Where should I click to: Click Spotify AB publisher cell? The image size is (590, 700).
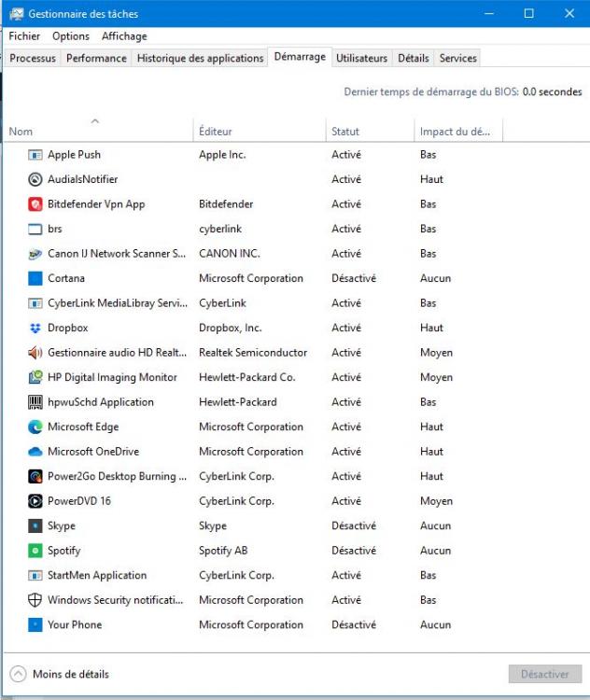pyautogui.click(x=223, y=551)
